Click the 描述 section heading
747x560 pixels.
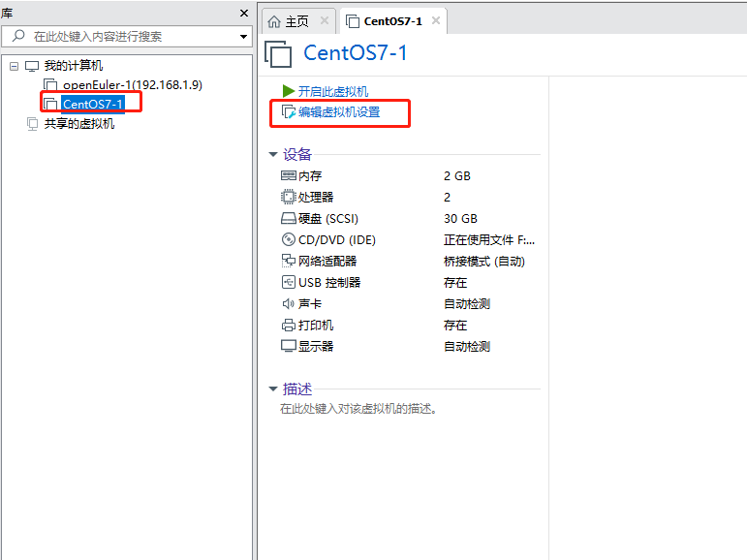point(297,389)
